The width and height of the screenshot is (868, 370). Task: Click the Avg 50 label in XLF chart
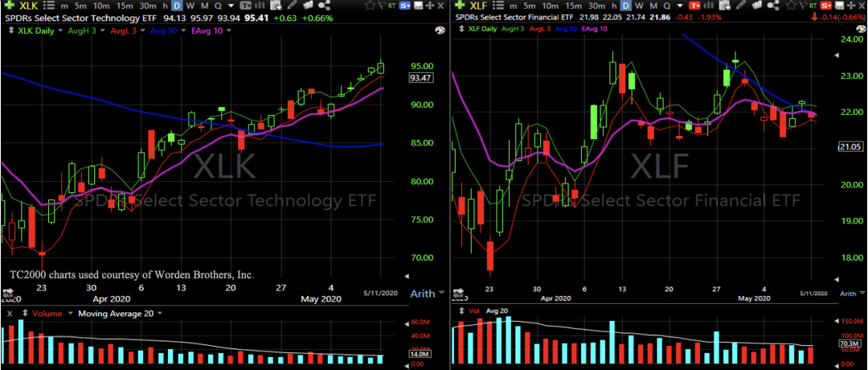pyautogui.click(x=566, y=29)
